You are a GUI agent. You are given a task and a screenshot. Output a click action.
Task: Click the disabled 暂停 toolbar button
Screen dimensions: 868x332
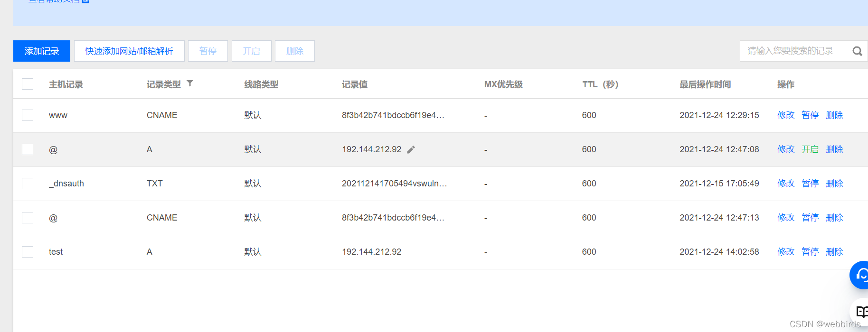208,51
